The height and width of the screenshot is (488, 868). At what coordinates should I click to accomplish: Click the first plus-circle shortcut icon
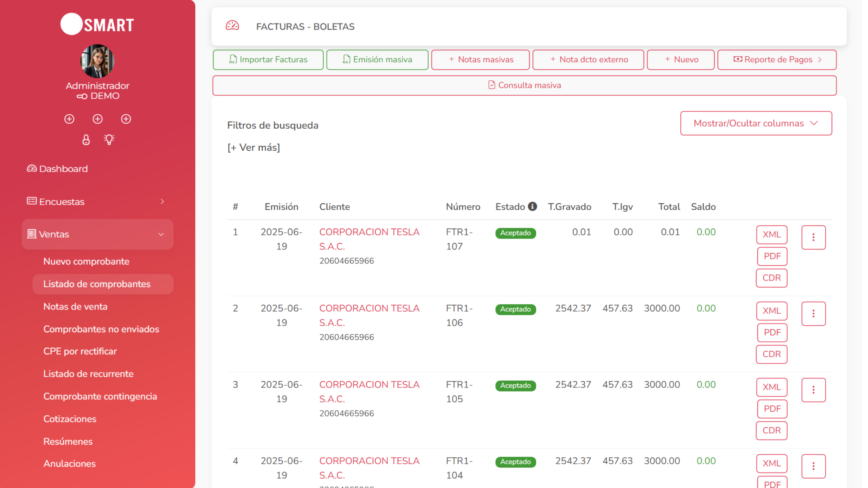click(x=69, y=119)
